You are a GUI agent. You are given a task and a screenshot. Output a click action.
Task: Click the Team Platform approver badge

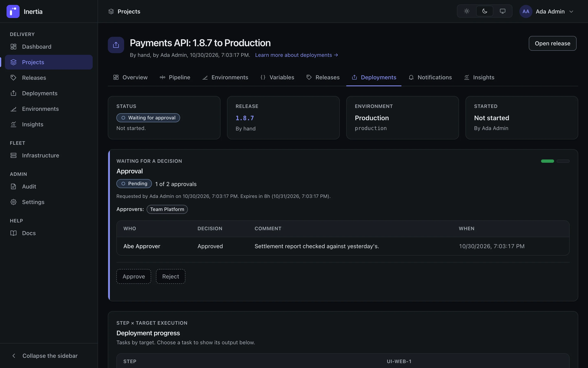click(x=167, y=209)
